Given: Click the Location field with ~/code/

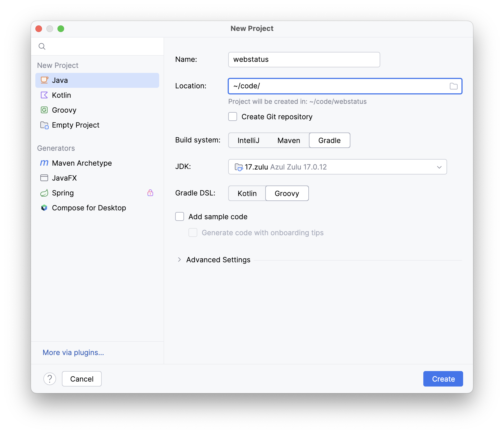Looking at the screenshot, I should click(x=345, y=86).
